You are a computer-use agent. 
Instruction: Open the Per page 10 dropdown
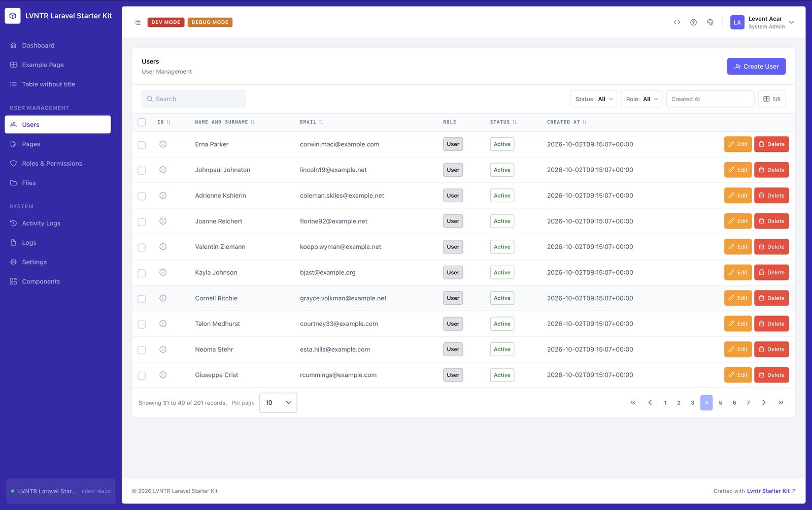(278, 403)
